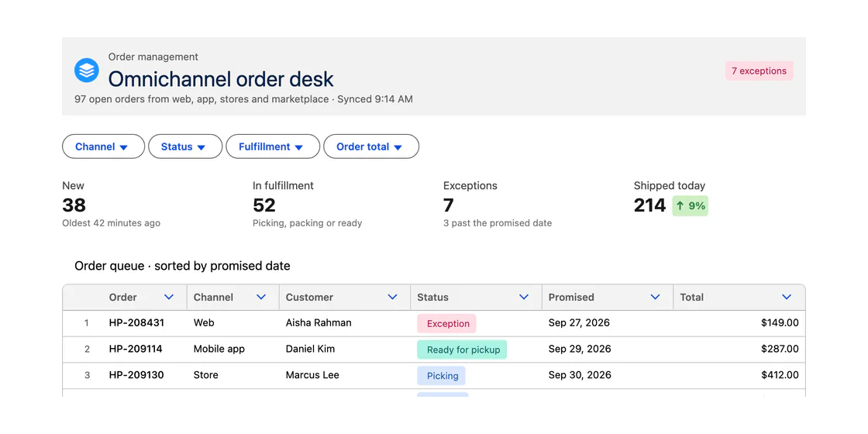This screenshot has width=868, height=434.
Task: Open the 7 exceptions badge
Action: 759,71
